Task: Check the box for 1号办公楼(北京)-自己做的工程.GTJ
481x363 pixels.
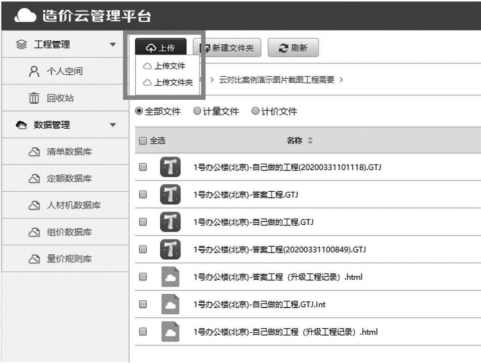Action: 143,222
